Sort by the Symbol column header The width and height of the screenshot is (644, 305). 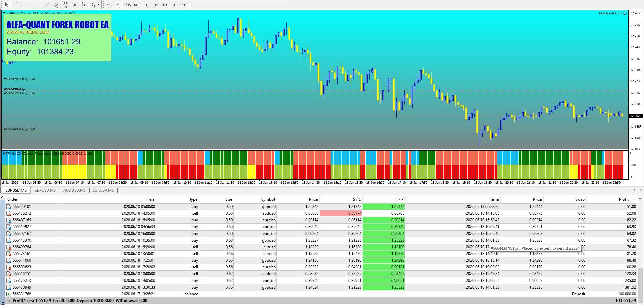coord(255,199)
